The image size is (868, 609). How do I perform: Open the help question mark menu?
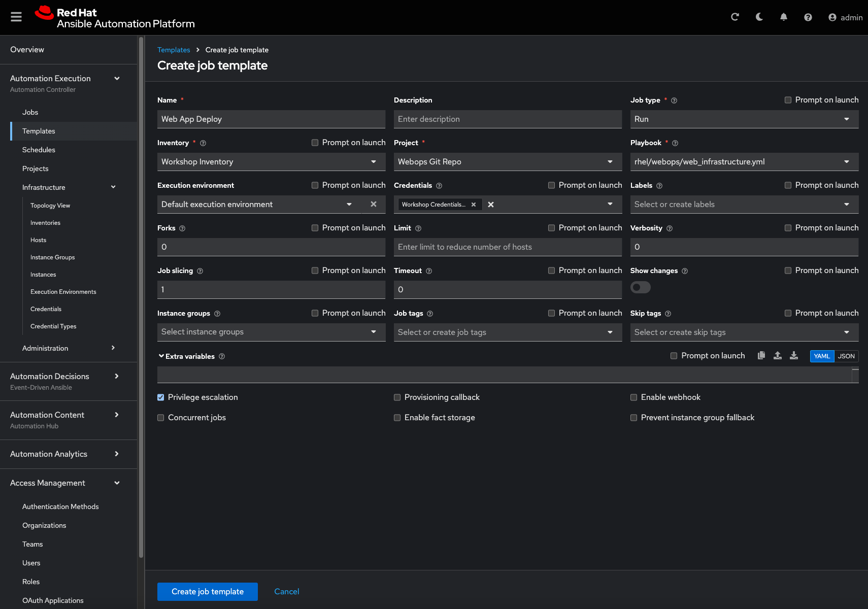[808, 17]
